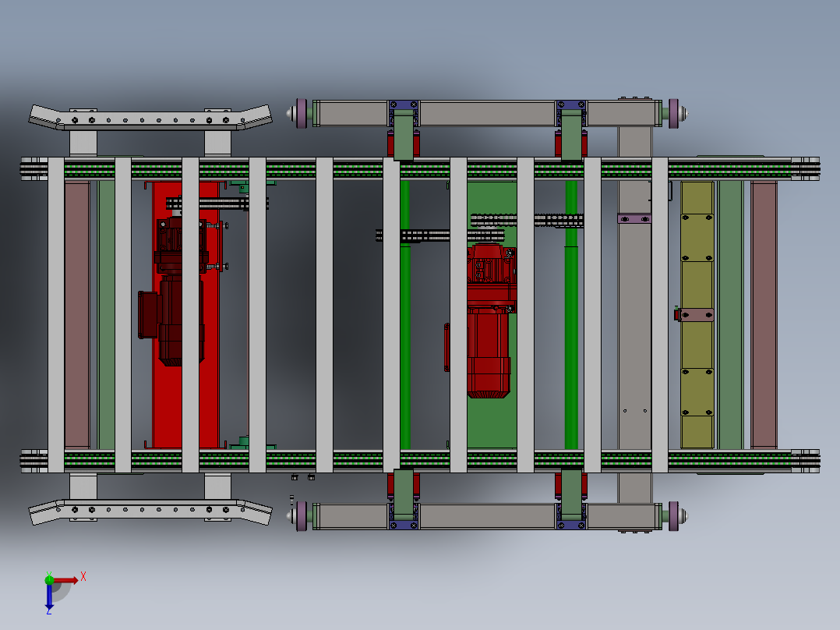Select the rightmost white cross slat

pos(659,315)
